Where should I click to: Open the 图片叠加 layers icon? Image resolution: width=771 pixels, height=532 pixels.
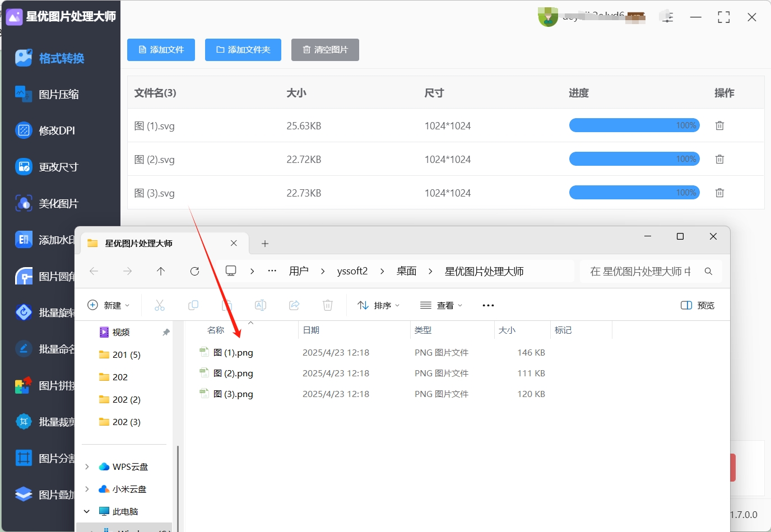24,494
